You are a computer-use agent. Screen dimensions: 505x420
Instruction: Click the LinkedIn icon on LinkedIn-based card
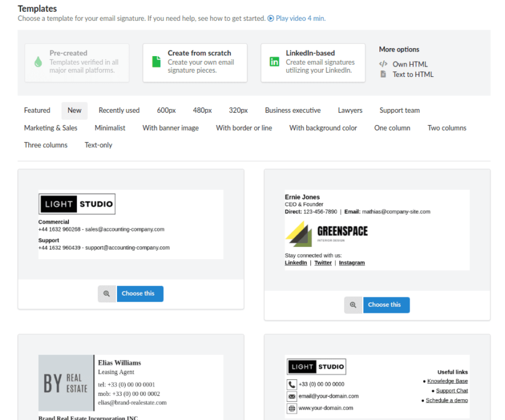click(275, 62)
